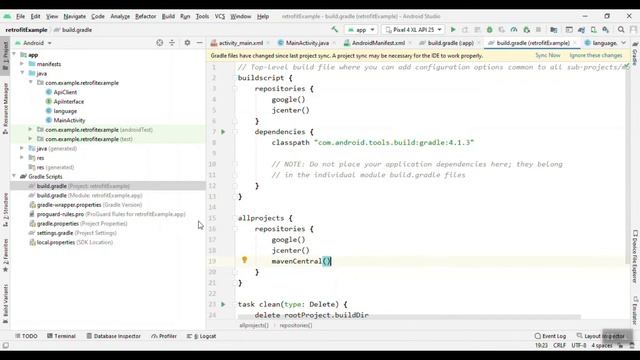Open Project tool window on left strip
This screenshot has height=360, width=640.
(x=5, y=55)
